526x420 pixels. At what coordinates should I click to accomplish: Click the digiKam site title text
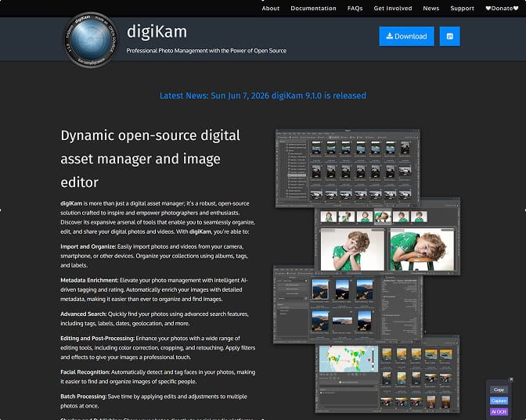coord(157,32)
